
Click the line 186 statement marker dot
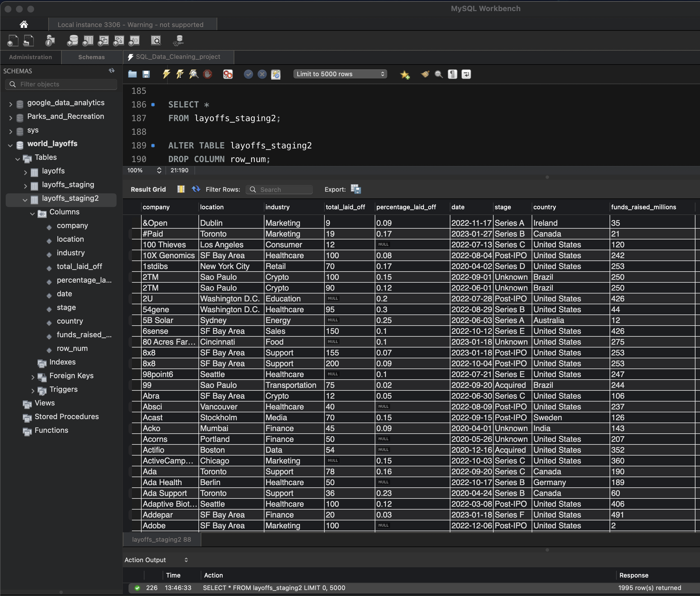tap(153, 105)
